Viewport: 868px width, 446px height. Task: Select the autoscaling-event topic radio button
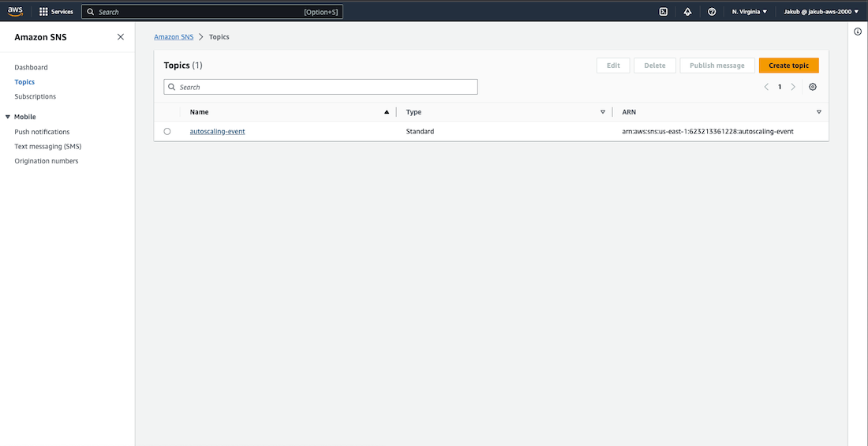pyautogui.click(x=167, y=132)
